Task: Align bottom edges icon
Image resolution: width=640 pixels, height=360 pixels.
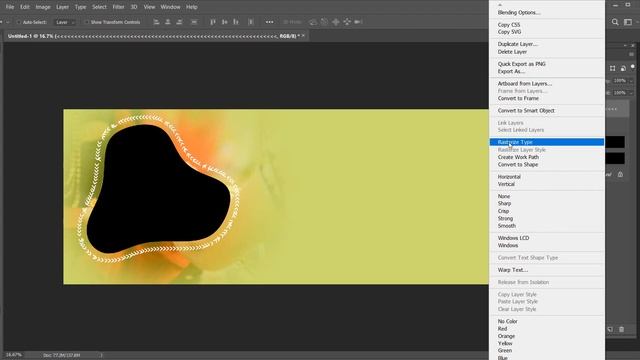Action: click(236, 22)
